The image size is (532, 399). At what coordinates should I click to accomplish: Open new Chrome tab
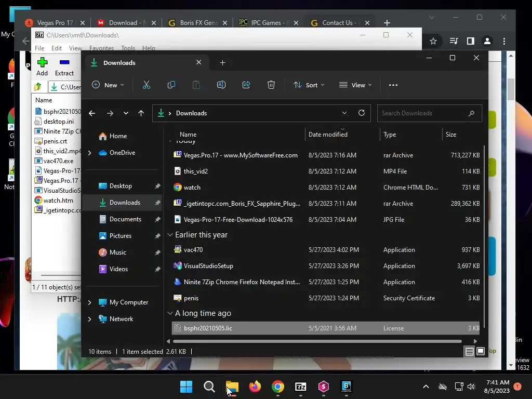(387, 23)
